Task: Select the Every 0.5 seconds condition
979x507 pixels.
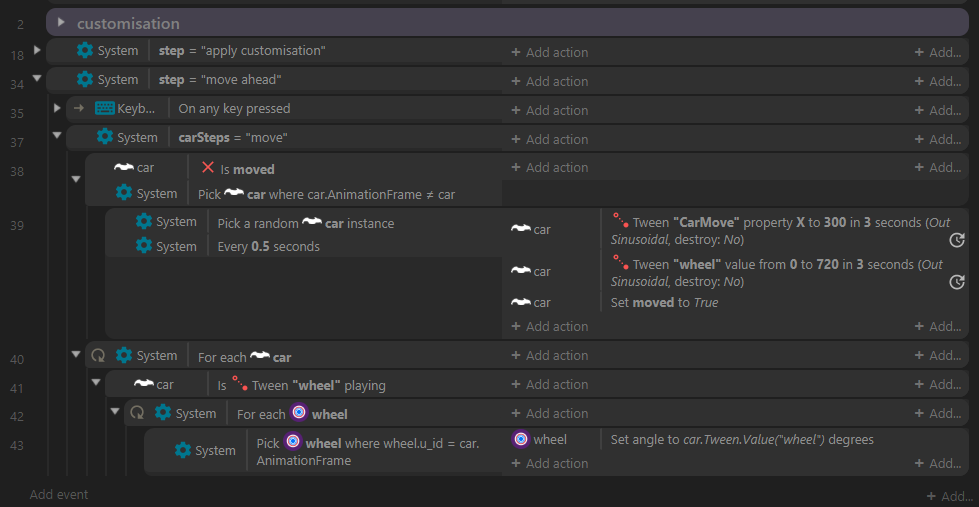Action: (303, 246)
